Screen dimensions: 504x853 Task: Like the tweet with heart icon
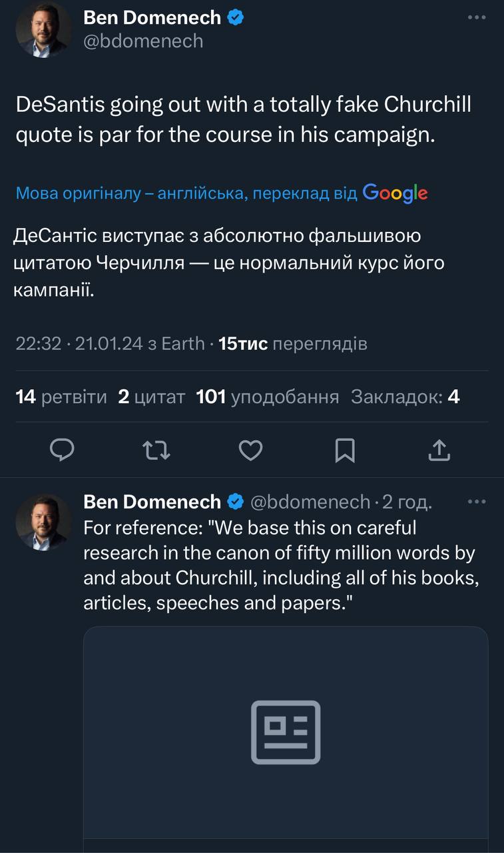coord(250,451)
